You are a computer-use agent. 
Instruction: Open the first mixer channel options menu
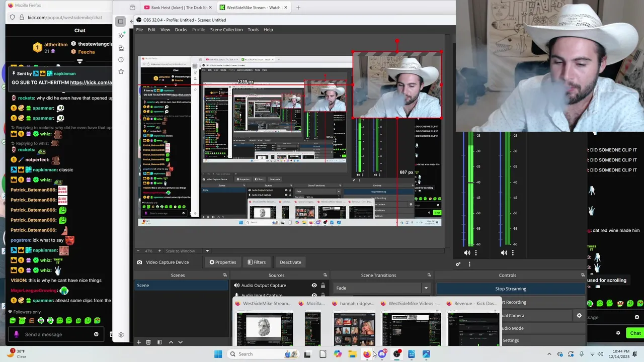[476, 253]
